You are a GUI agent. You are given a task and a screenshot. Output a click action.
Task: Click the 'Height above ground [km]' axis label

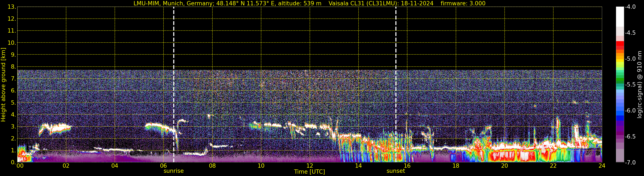point(3,85)
